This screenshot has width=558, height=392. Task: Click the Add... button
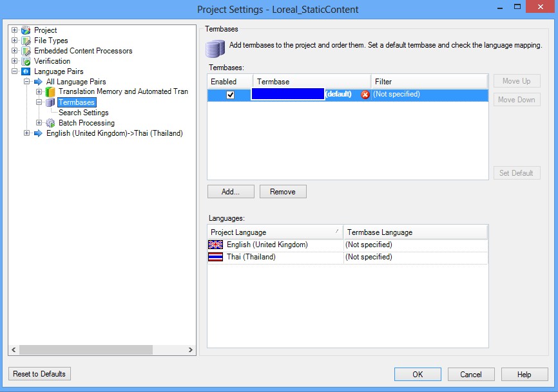pos(230,192)
